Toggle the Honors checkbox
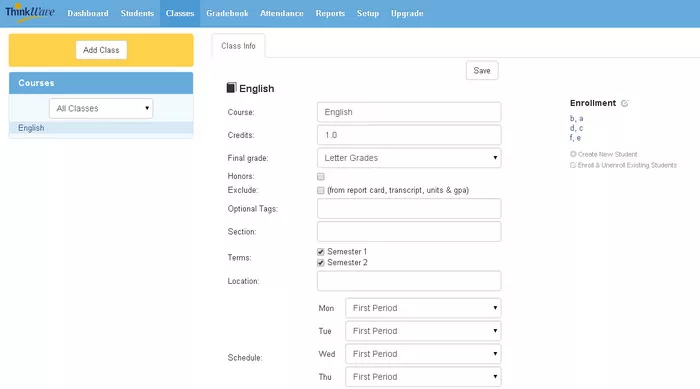 tap(321, 176)
